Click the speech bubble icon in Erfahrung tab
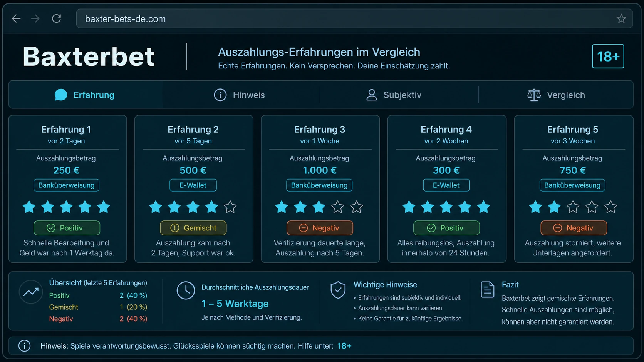The image size is (644, 362). pos(61,95)
